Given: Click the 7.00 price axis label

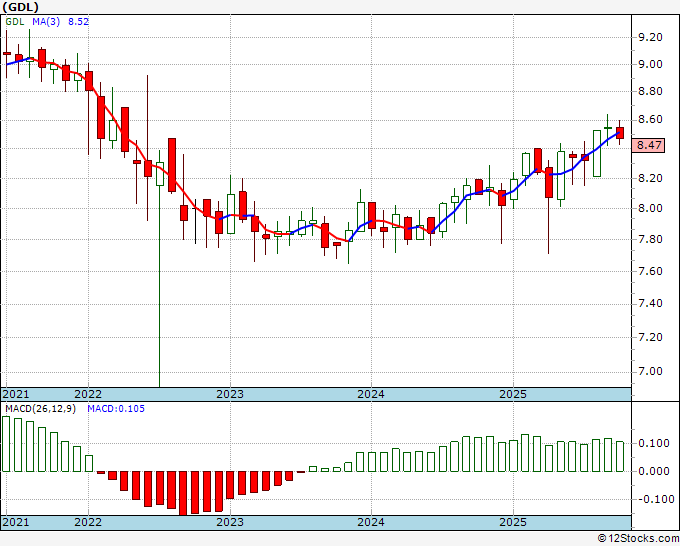Looking at the screenshot, I should [x=650, y=371].
